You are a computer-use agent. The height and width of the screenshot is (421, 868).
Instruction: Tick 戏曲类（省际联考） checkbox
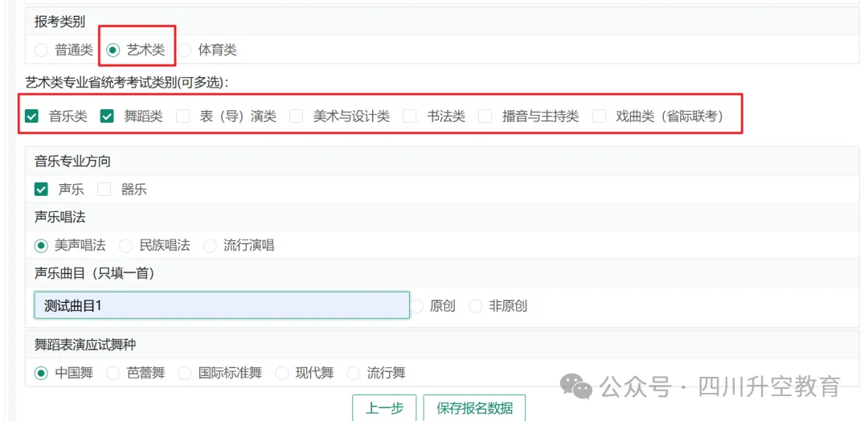click(599, 116)
